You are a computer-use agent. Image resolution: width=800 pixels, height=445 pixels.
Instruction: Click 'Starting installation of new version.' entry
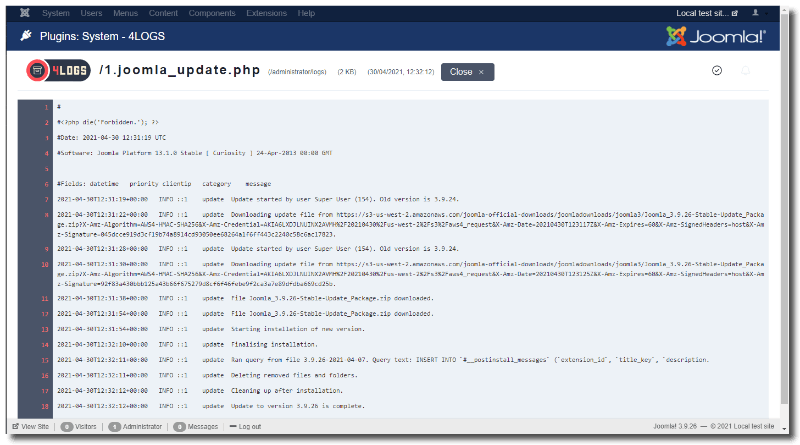point(297,329)
